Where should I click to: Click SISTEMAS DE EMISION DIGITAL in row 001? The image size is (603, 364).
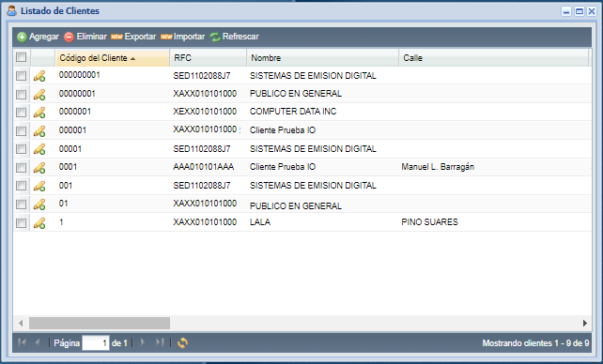click(313, 186)
